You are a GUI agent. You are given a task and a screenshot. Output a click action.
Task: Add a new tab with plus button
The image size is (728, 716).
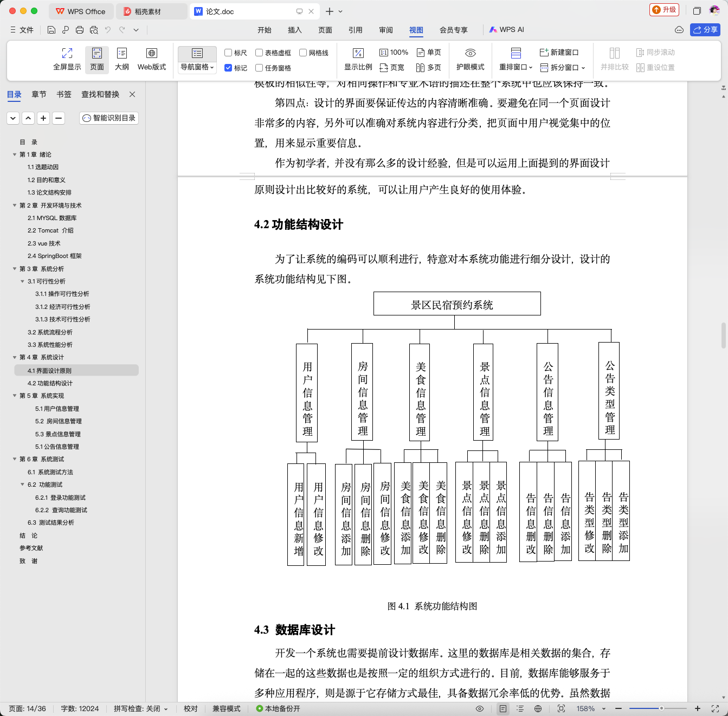[x=330, y=11]
